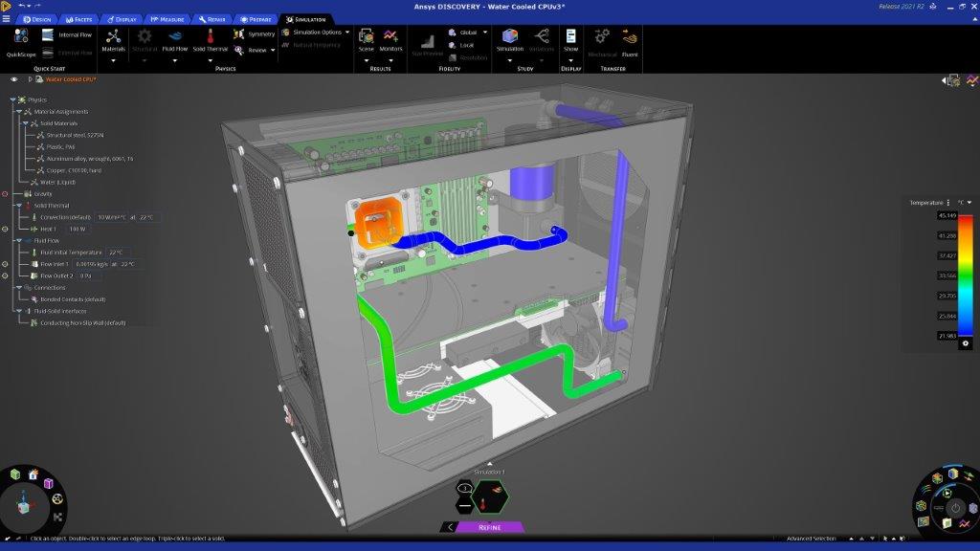Screen dimensions: 980x551
Task: Toggle visibility of Flow Inlet 1
Action: point(4,263)
